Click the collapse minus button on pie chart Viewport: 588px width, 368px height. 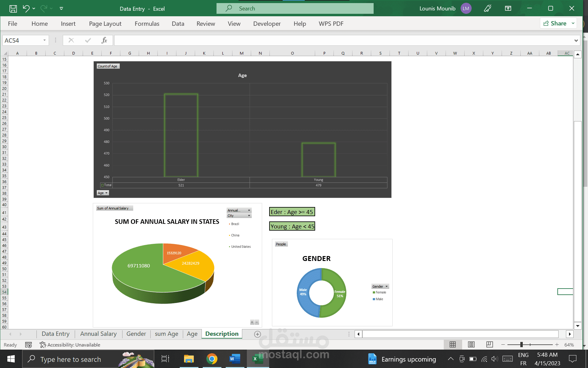[x=257, y=322]
